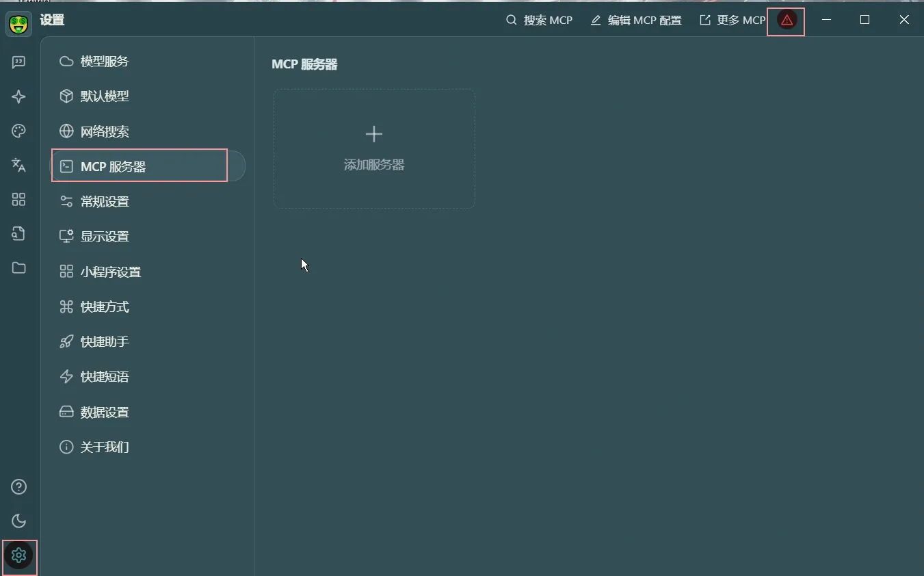Open 数据设置 settings page

(x=104, y=413)
